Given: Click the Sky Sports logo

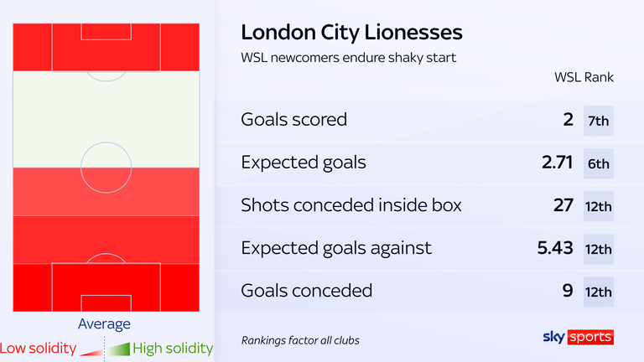Looking at the screenshot, I should [579, 337].
